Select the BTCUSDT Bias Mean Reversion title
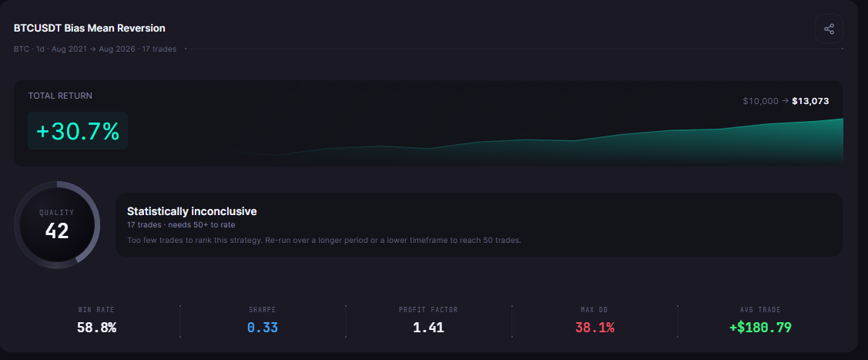 pos(89,29)
